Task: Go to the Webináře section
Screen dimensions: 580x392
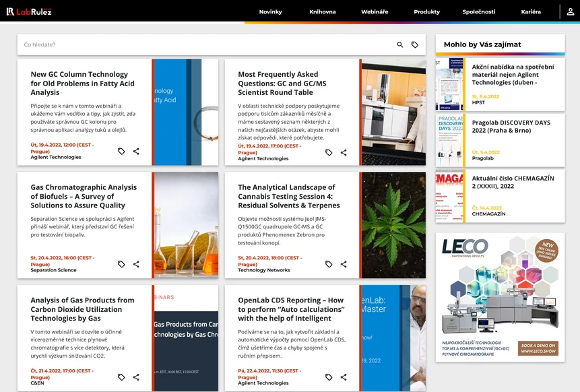Action: (375, 12)
